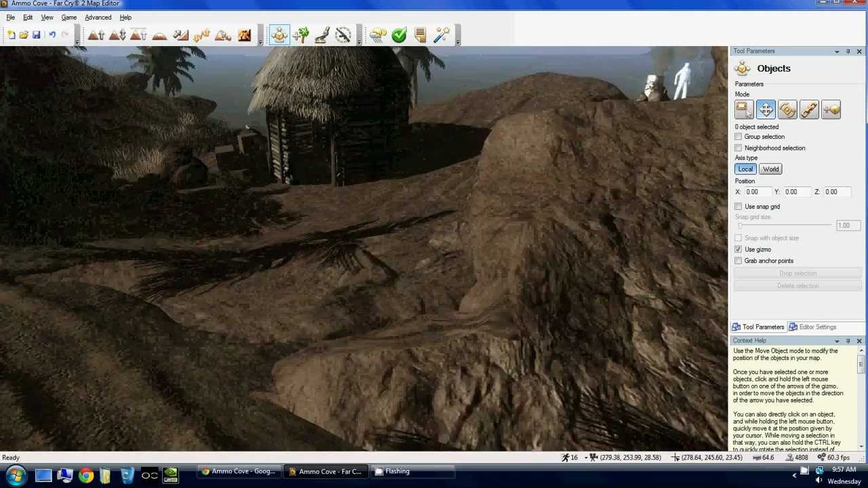Viewport: 868px width, 488px height.
Task: Click the green Validate checkmark icon
Action: click(x=399, y=35)
